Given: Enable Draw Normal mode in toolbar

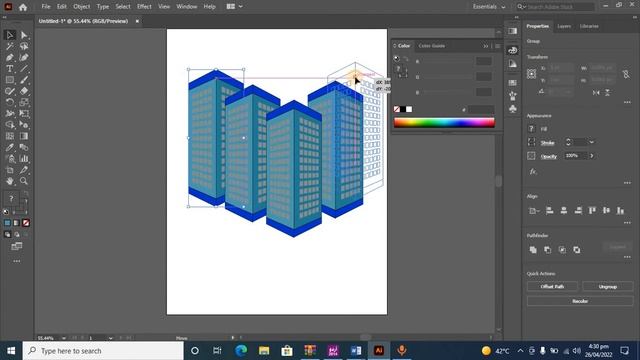Looking at the screenshot, I should (x=7, y=234).
